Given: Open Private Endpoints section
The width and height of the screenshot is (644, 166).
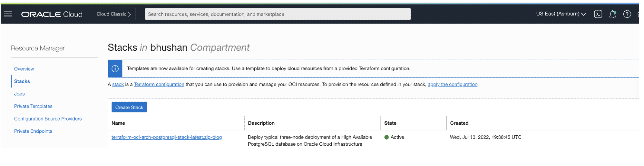Looking at the screenshot, I should [x=33, y=131].
